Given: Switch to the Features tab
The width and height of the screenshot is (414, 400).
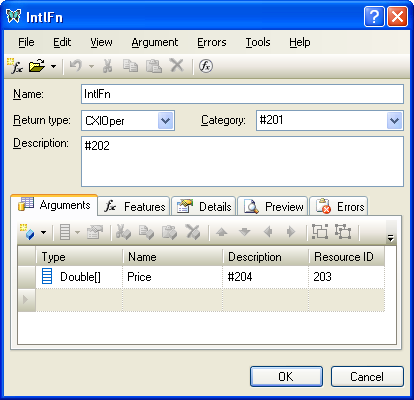Looking at the screenshot, I should coord(134,206).
